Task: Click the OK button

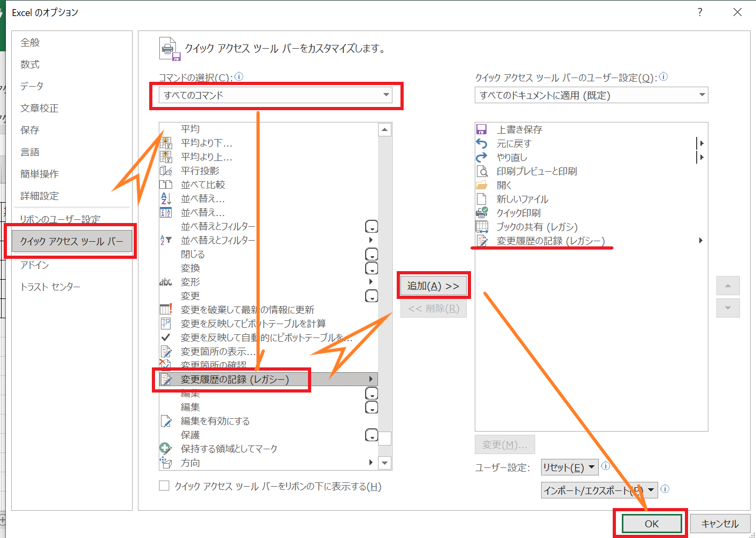Action: click(652, 524)
